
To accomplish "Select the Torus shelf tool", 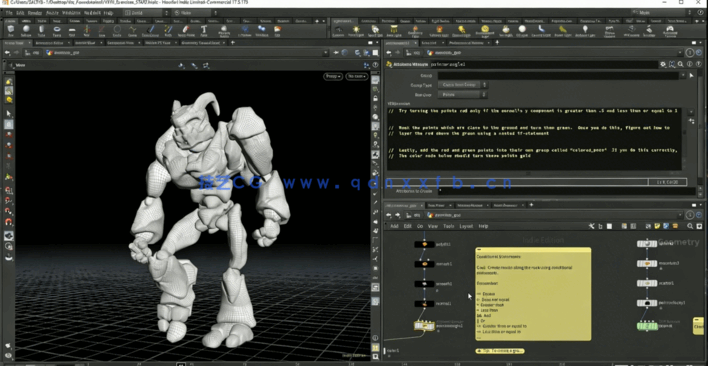I will (57, 30).
